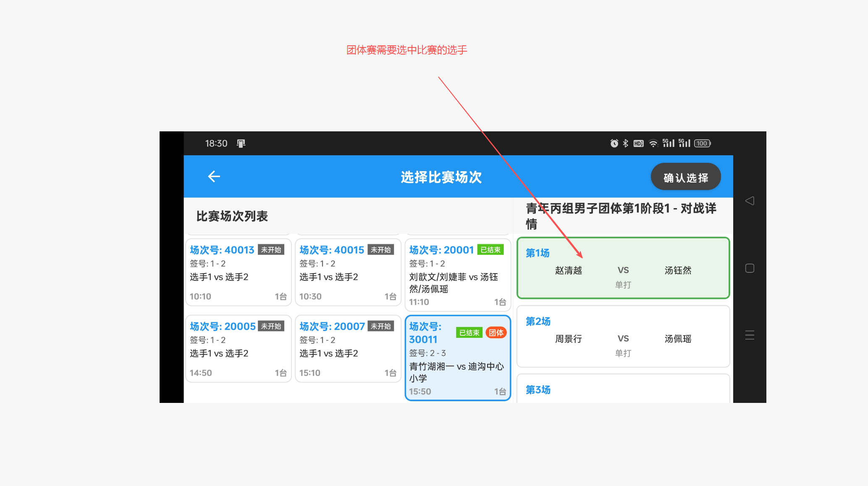This screenshot has height=486, width=868.
Task: Tap the Android back triangle navigation key
Action: 750,201
